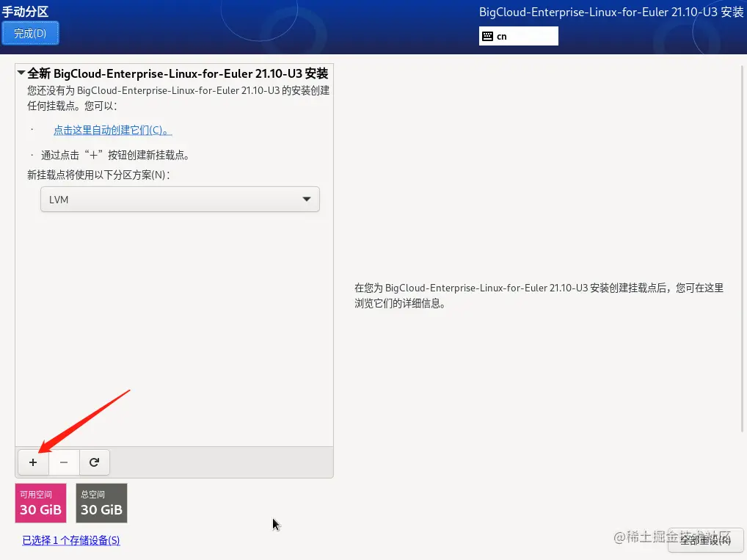Click the gray 总空间 30 GiB block
The width and height of the screenshot is (747, 560).
click(101, 503)
